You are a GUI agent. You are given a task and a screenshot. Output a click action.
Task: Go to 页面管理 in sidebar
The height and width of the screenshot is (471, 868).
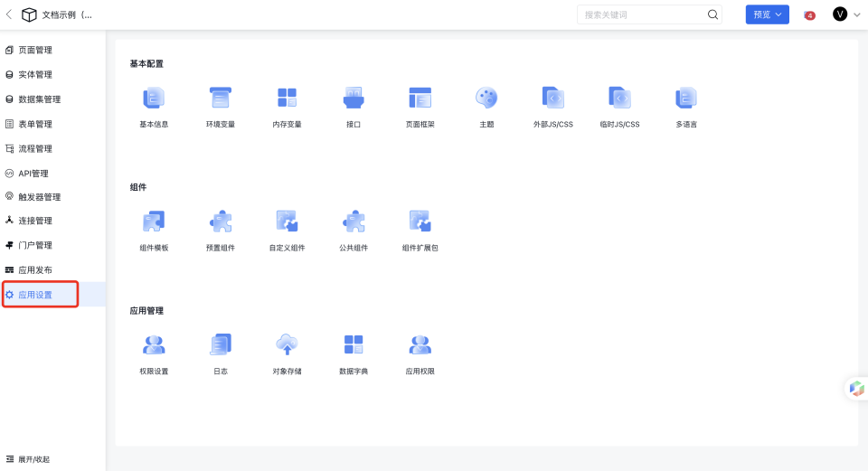[35, 50]
